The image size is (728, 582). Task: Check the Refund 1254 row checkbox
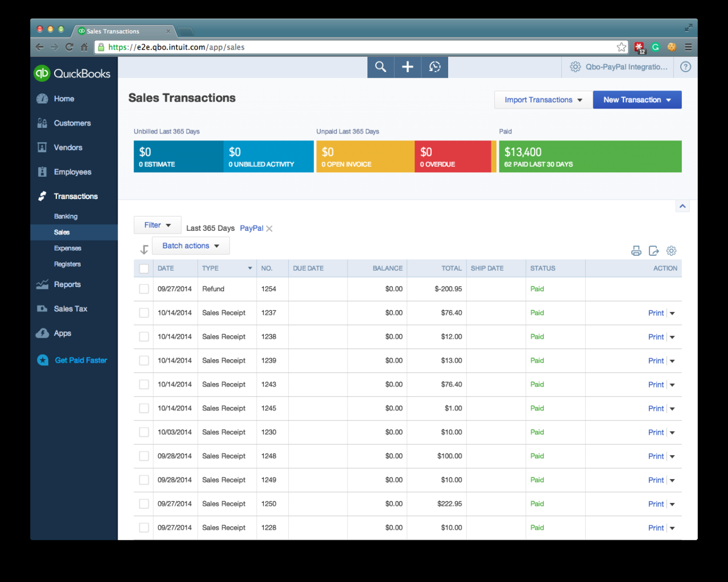pos(144,289)
